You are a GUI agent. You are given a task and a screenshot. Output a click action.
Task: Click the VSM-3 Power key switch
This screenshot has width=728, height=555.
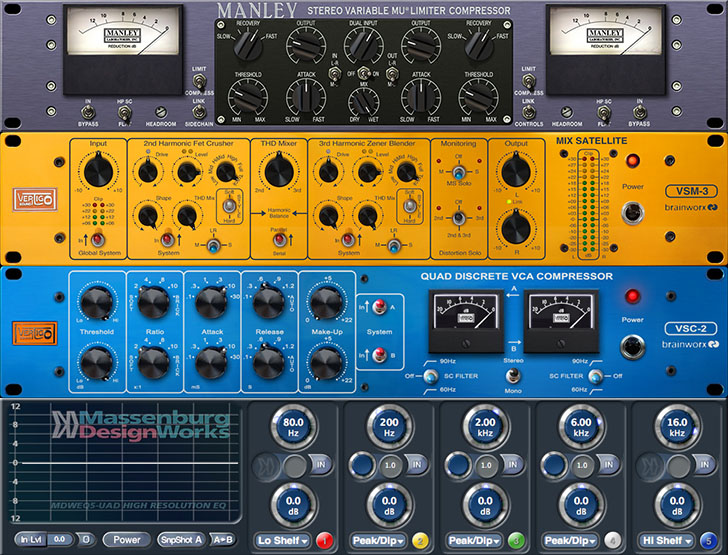pyautogui.click(x=633, y=213)
